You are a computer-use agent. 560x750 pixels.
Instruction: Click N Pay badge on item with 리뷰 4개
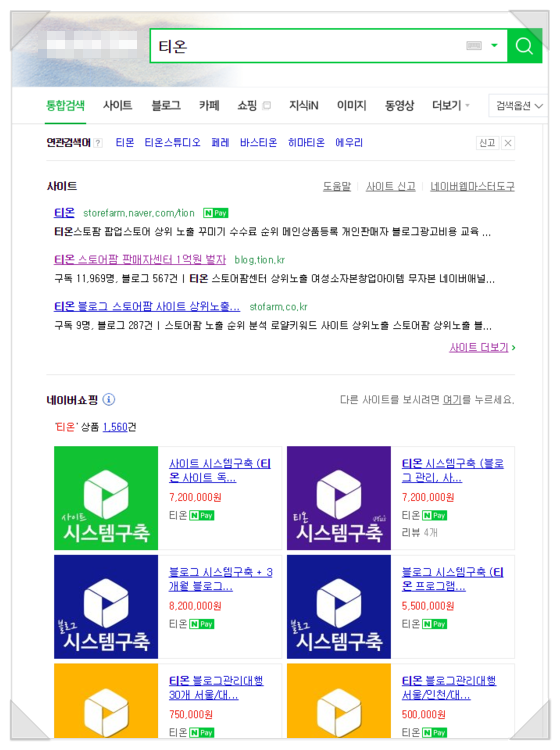[x=435, y=515]
